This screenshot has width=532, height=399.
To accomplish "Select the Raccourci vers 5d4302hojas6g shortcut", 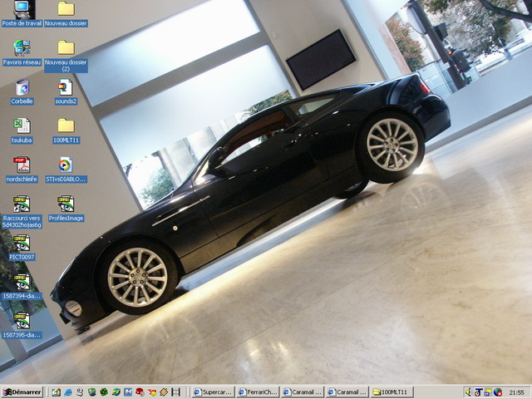I will 22,212.
